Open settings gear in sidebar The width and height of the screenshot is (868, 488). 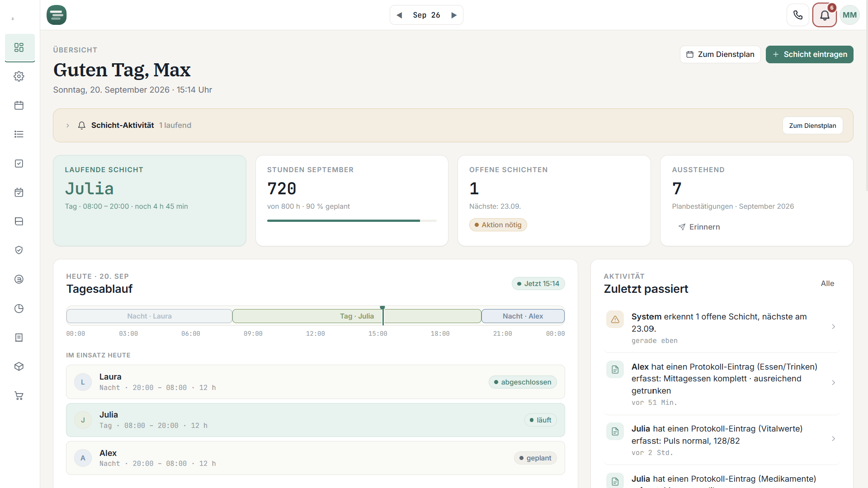coord(19,76)
